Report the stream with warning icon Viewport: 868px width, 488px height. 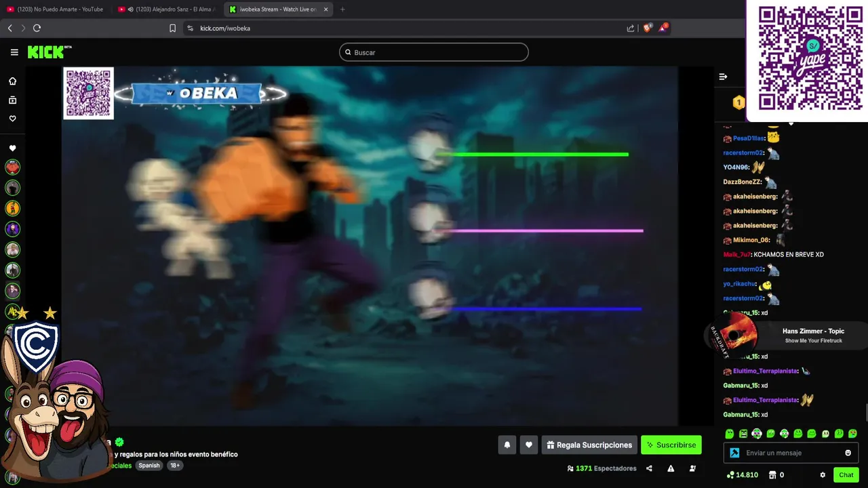click(671, 468)
